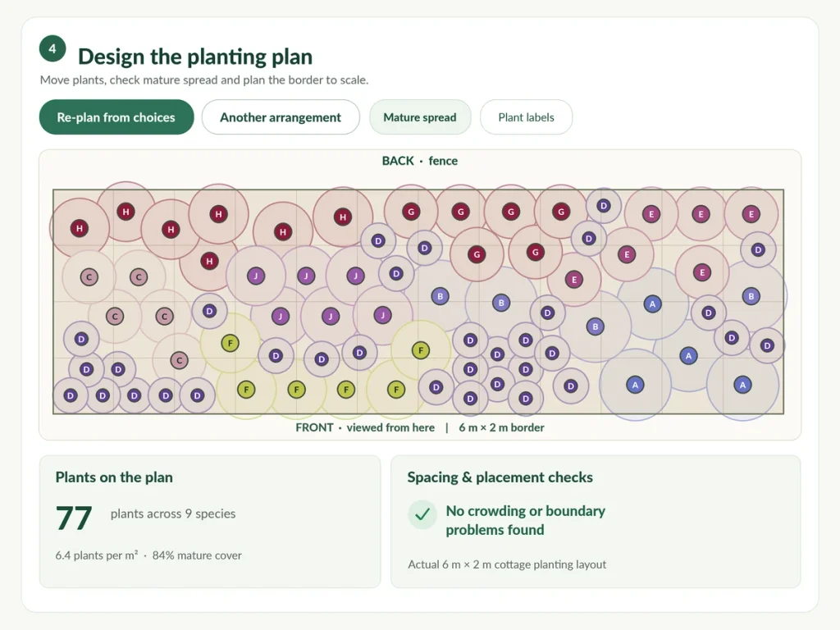Click 'Actual 6 m × 2 m cottage planting layout'

click(x=507, y=564)
